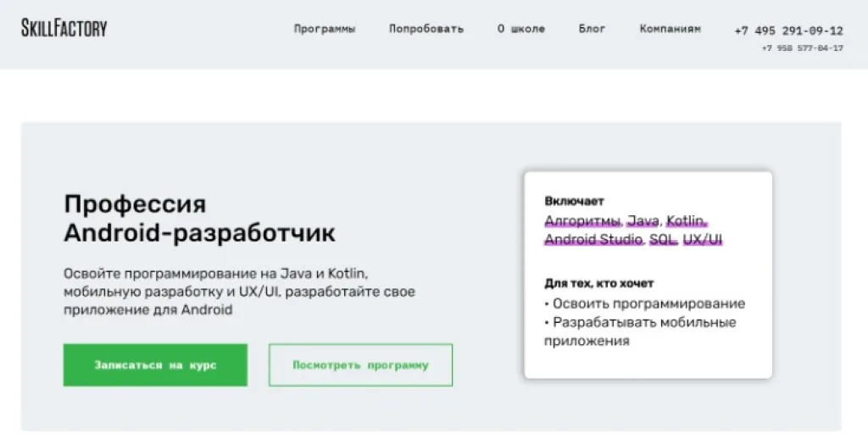Open the Компаниям navigation item

pyautogui.click(x=670, y=29)
